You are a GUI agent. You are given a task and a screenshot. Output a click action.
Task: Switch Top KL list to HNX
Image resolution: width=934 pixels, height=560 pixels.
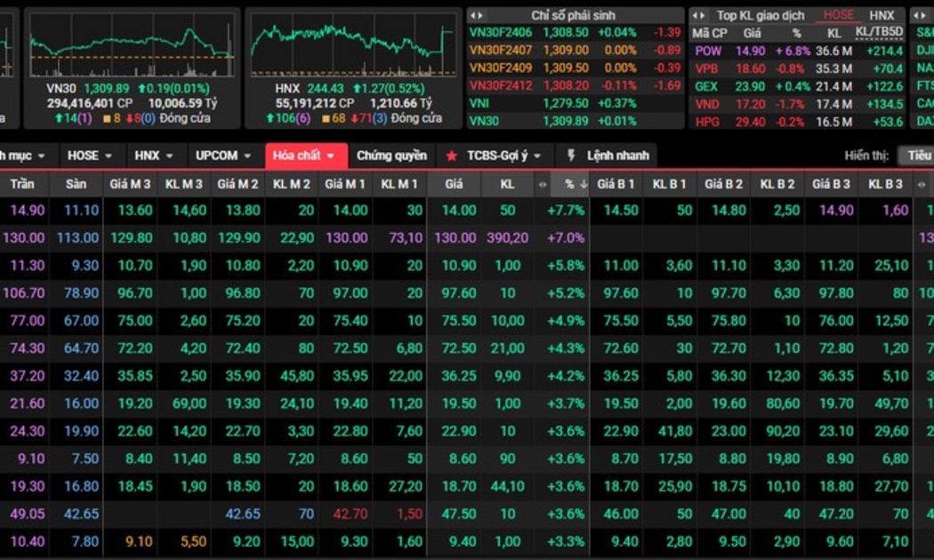882,15
